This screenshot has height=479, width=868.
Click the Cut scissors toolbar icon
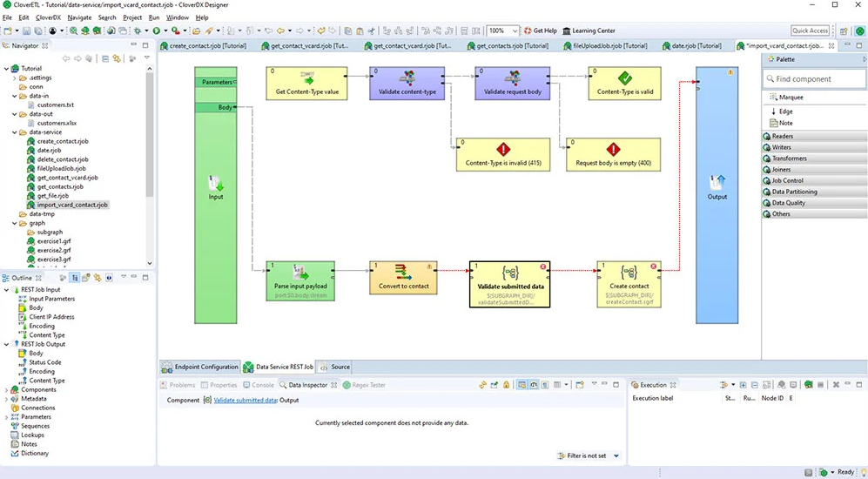coord(372,31)
